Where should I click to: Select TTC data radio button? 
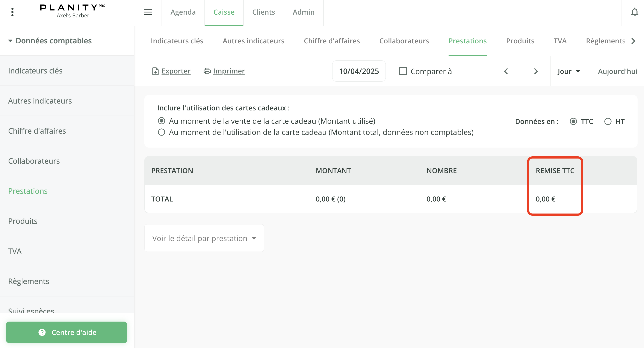point(573,122)
